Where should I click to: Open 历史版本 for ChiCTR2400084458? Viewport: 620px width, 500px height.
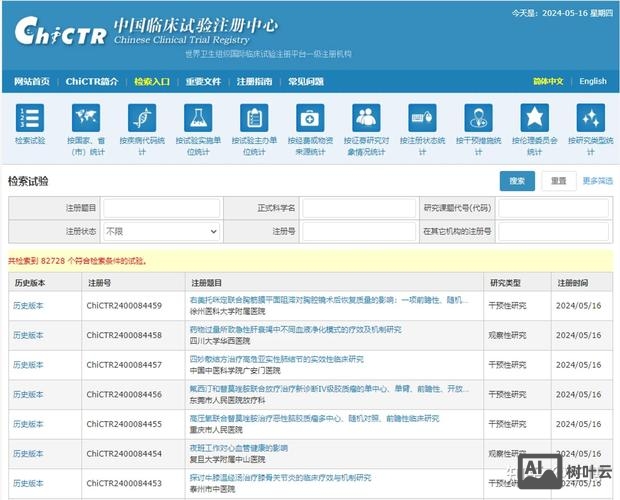point(28,335)
